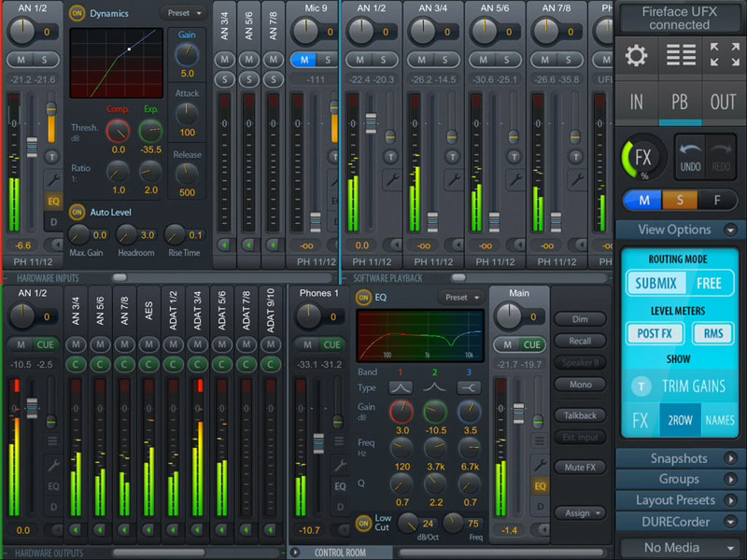Viewport: 747px width, 560px height.
Task: Open the settings gear icon
Action: tap(636, 57)
